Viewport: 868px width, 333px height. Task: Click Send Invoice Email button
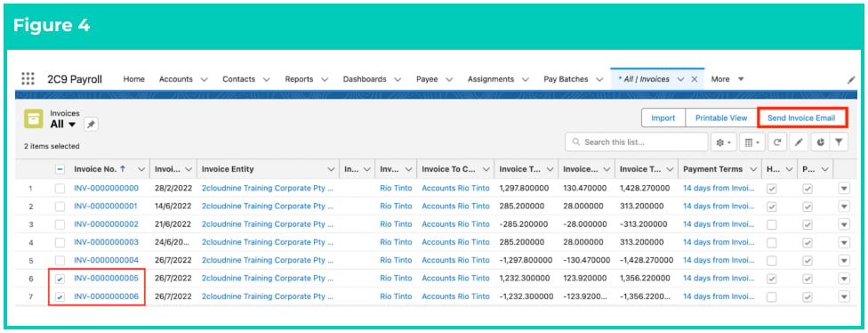pos(802,118)
